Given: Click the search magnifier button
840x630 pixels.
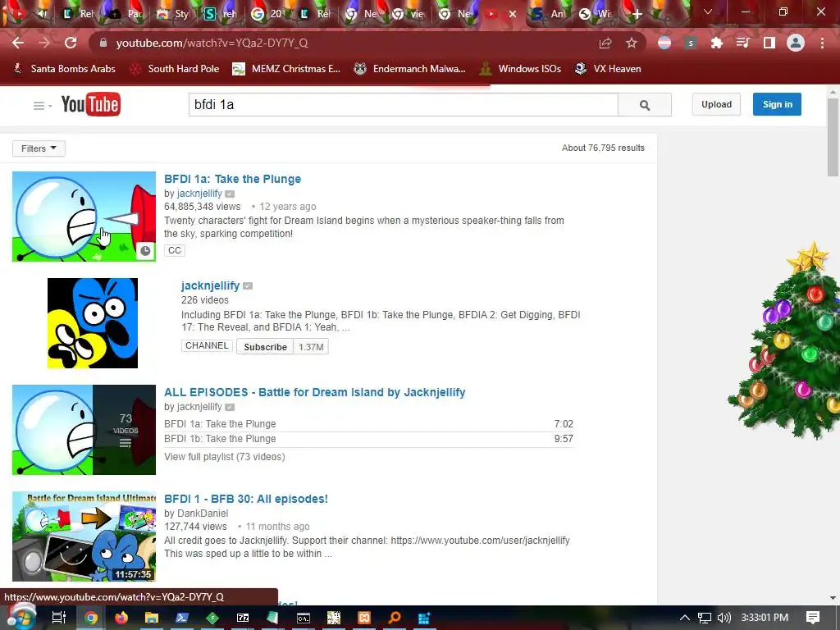Looking at the screenshot, I should (x=645, y=105).
